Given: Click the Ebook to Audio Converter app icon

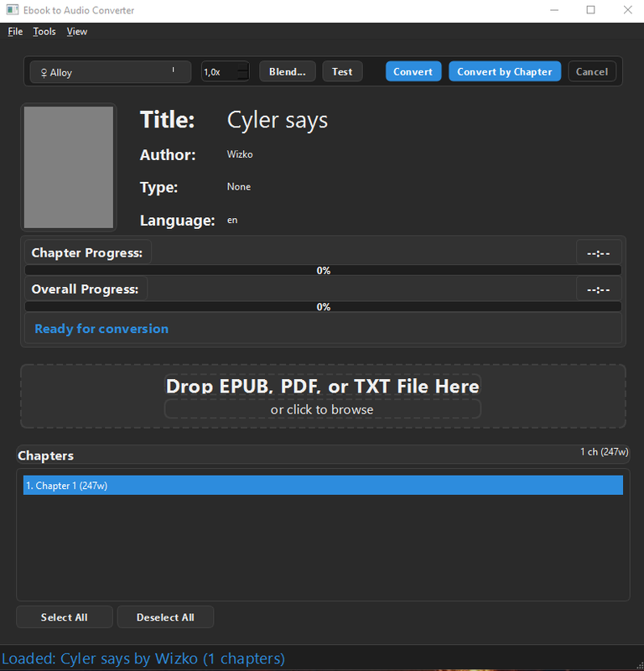Looking at the screenshot, I should coord(13,10).
